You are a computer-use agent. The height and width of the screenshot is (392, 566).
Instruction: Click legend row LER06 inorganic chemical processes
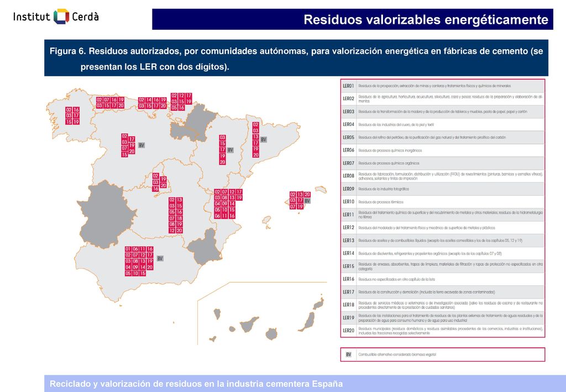443,150
